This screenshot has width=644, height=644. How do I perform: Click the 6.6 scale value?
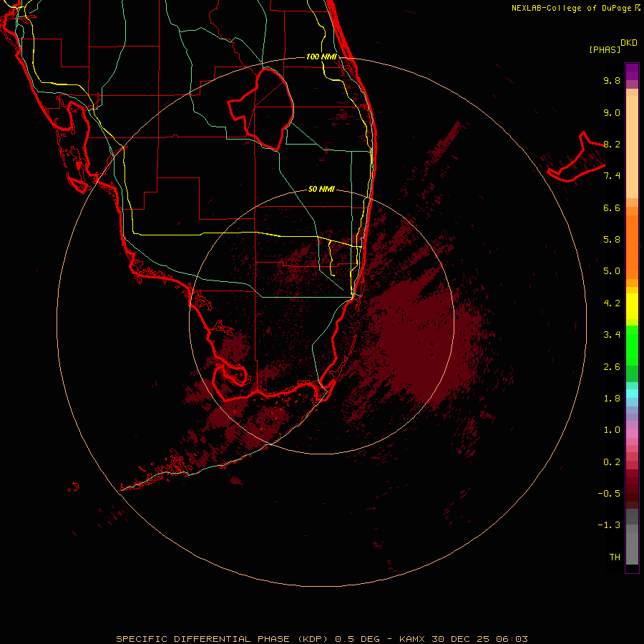click(x=612, y=208)
